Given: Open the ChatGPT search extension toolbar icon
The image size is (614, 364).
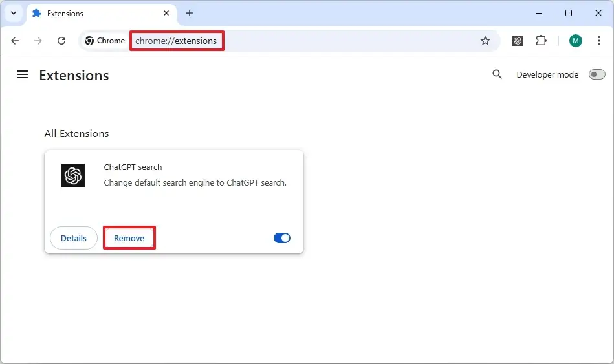Looking at the screenshot, I should 518,41.
